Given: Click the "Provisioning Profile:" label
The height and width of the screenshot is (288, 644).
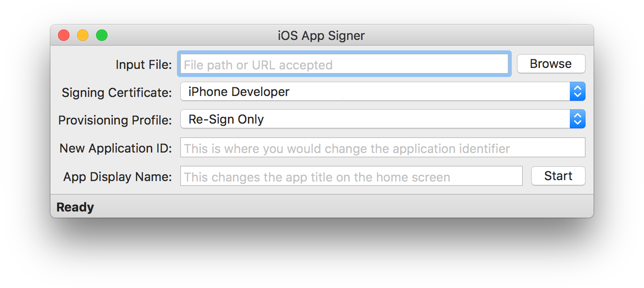Looking at the screenshot, I should point(115,120).
